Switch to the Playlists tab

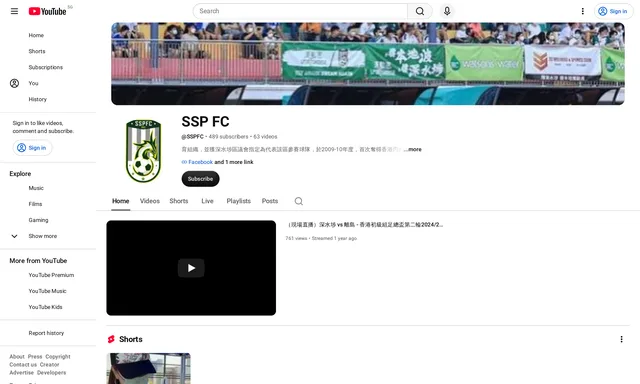tap(239, 201)
